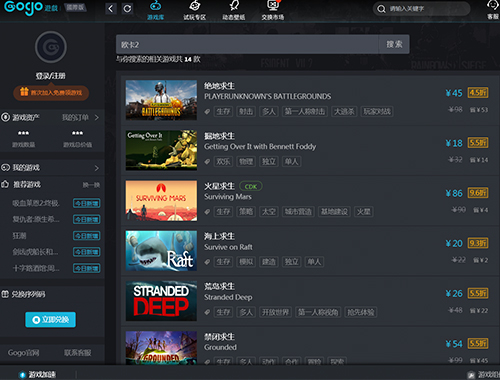Click the refresh icon in top bar
Image resolution: width=500 pixels, height=380 pixels.
[127, 9]
